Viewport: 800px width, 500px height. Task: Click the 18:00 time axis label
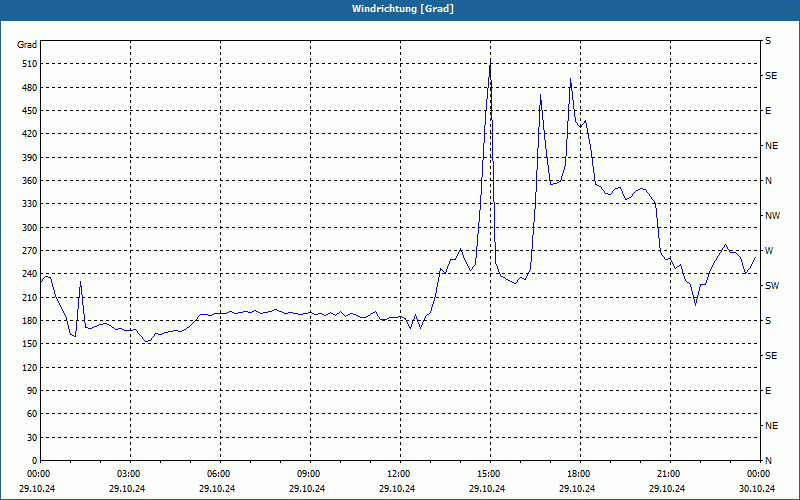(580, 474)
